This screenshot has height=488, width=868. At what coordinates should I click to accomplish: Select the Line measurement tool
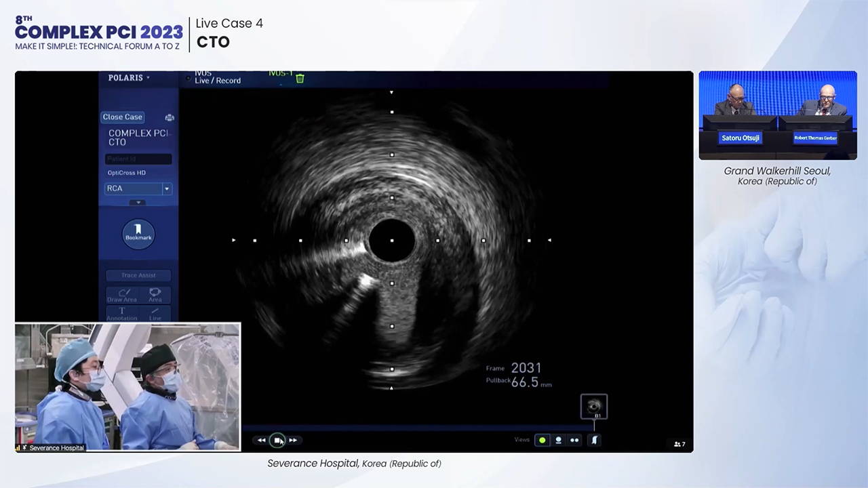pos(155,314)
